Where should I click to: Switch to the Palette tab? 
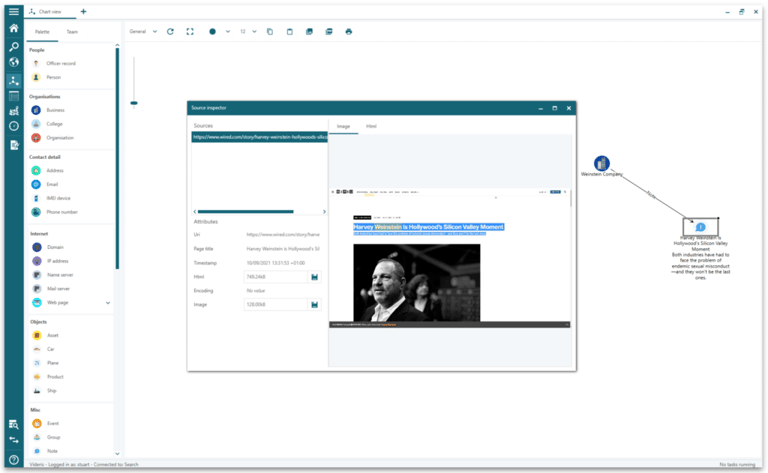42,32
